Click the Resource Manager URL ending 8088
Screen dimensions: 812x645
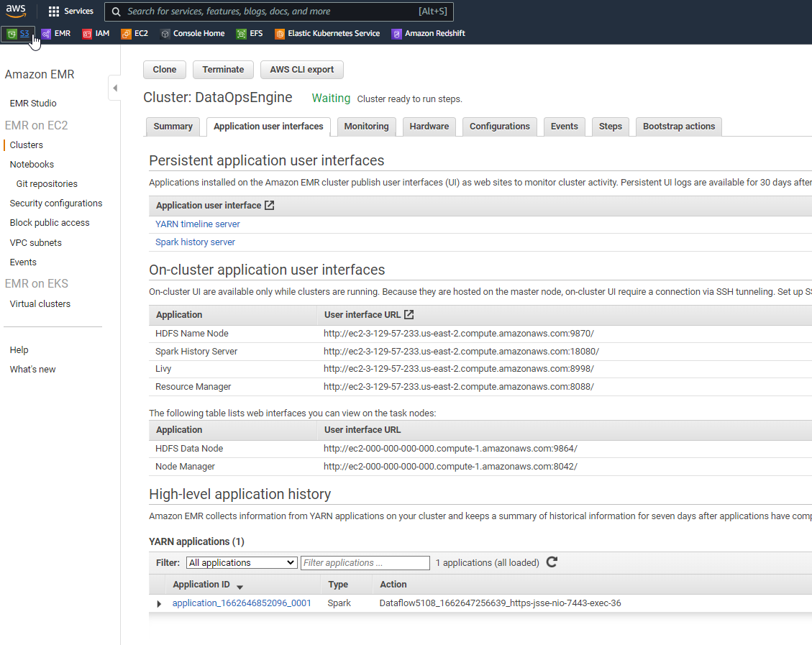pos(459,387)
